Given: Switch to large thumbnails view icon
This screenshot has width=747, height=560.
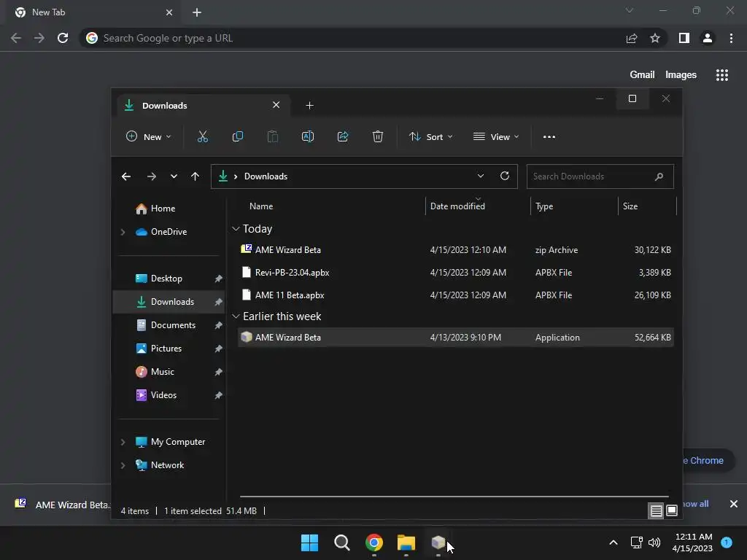Looking at the screenshot, I should point(672,511).
